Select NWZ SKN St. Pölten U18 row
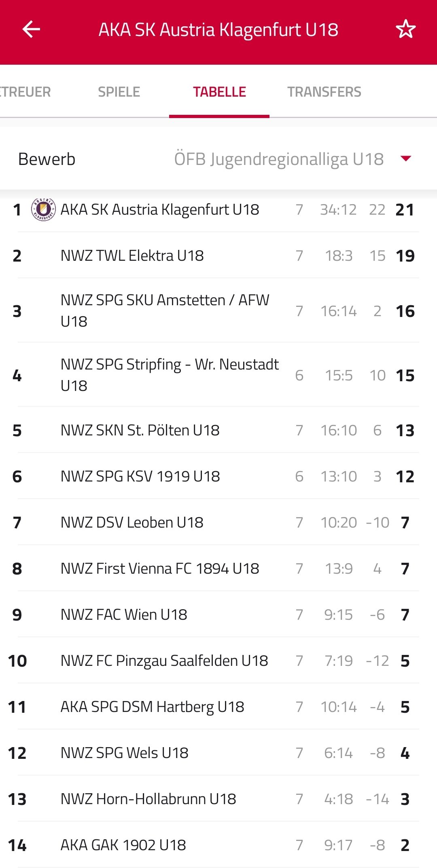 [218, 430]
